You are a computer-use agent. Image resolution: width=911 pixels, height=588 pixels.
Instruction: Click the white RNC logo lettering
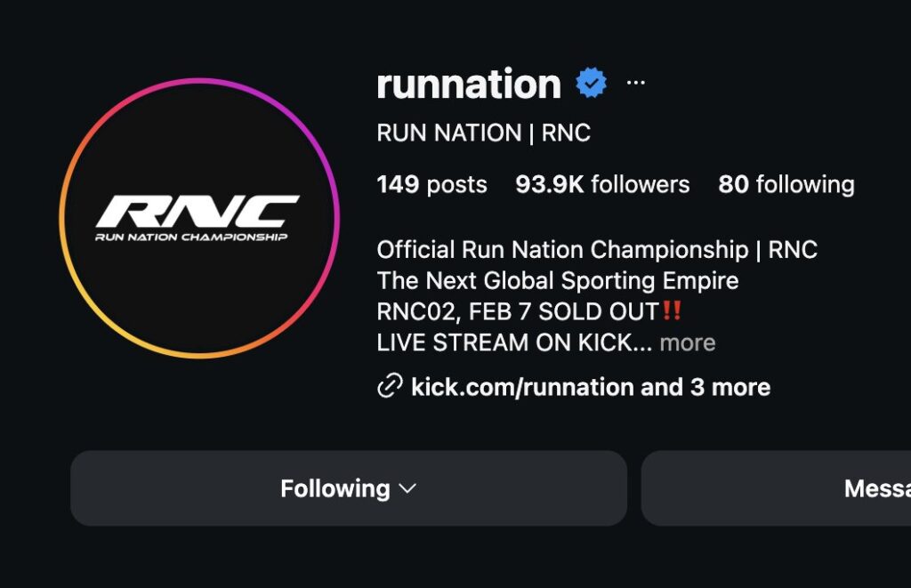click(198, 212)
